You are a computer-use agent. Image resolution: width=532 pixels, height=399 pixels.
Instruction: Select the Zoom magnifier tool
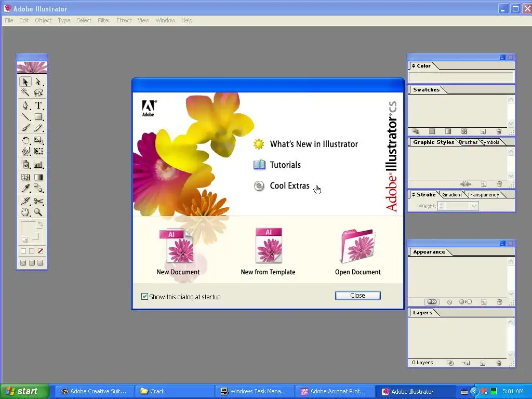(x=38, y=212)
